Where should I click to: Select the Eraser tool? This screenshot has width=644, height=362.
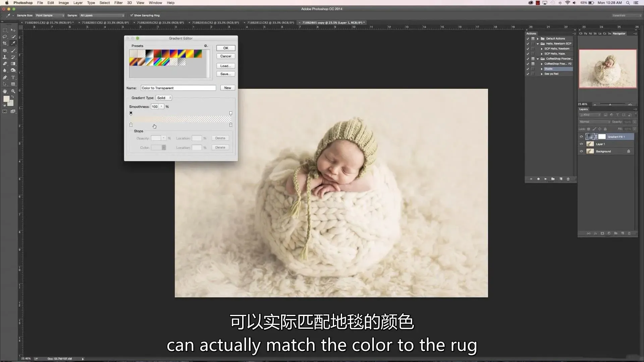tap(5, 64)
